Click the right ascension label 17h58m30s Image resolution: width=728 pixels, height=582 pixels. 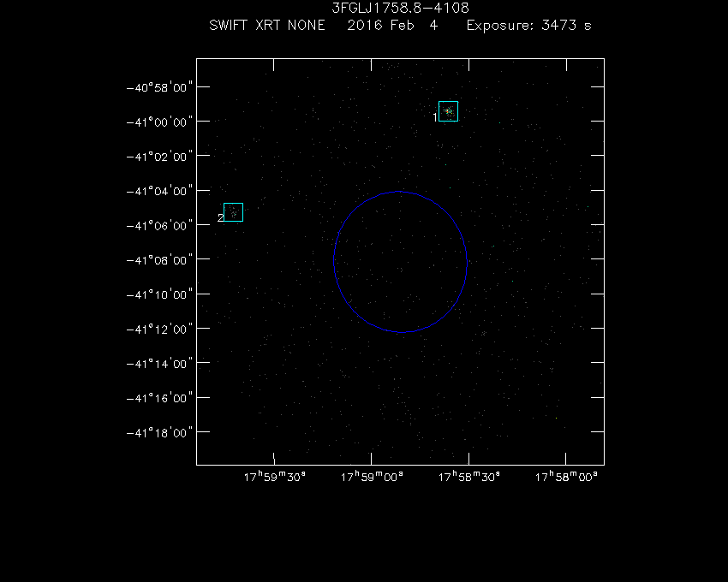[469, 477]
